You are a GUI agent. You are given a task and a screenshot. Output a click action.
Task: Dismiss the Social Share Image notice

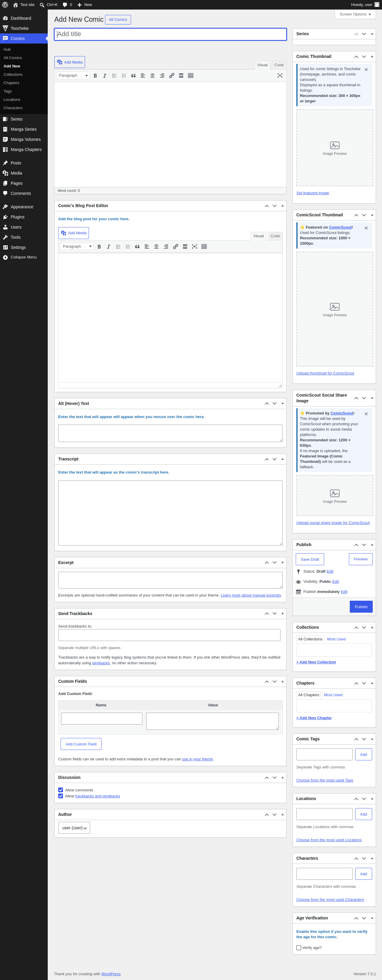(366, 414)
